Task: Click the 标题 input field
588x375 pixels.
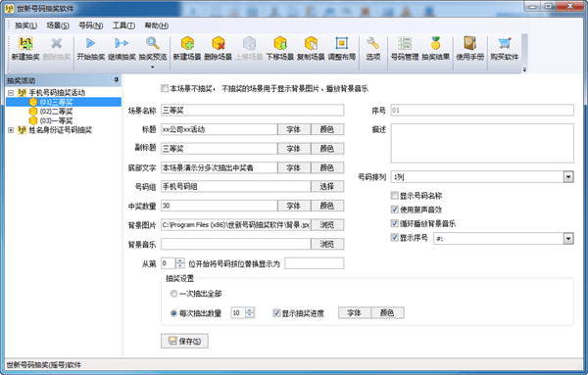Action: click(220, 129)
